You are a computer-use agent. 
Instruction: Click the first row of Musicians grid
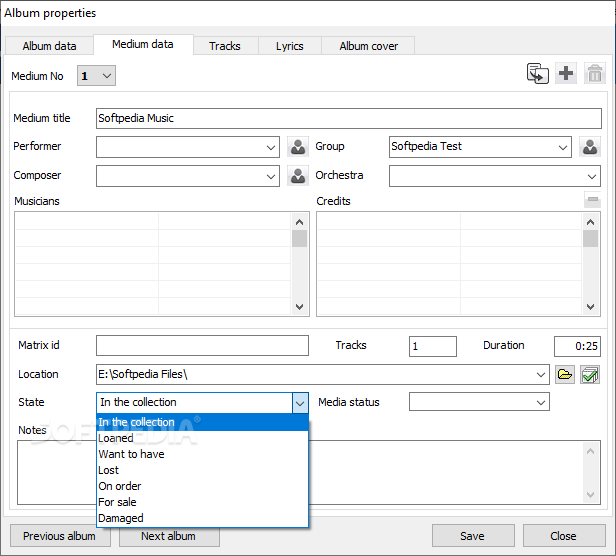point(153,221)
